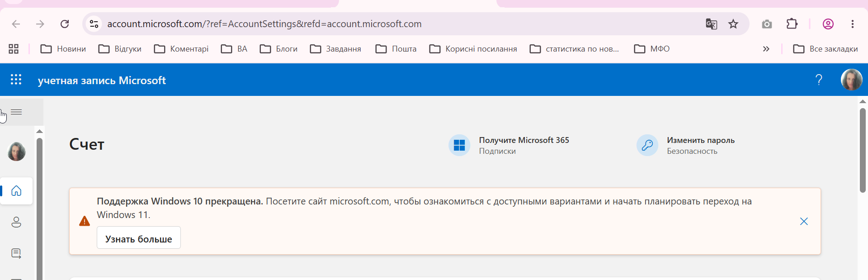Screen dimensions: 868x280
Task: Click the sidebar vertical scrollbar thumb
Action: click(40, 209)
